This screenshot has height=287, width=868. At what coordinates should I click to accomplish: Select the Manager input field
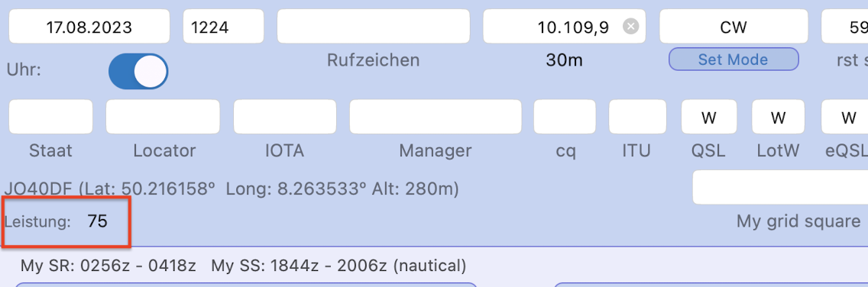click(435, 117)
